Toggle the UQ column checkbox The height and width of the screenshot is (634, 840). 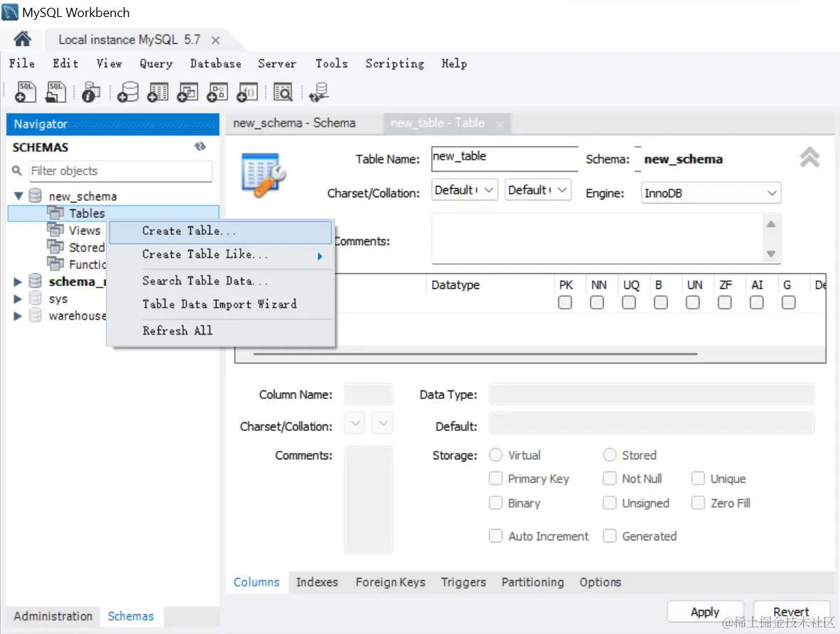tap(629, 302)
